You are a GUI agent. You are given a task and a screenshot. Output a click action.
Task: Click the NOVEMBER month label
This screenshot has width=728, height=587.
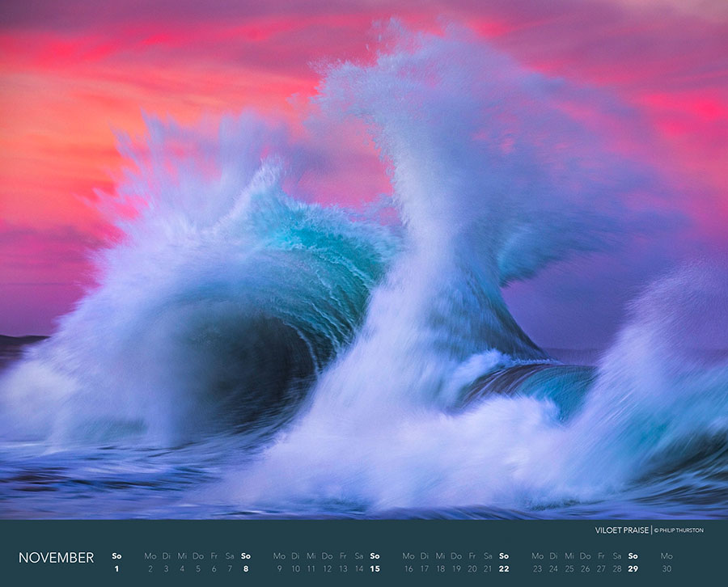[x=56, y=558]
